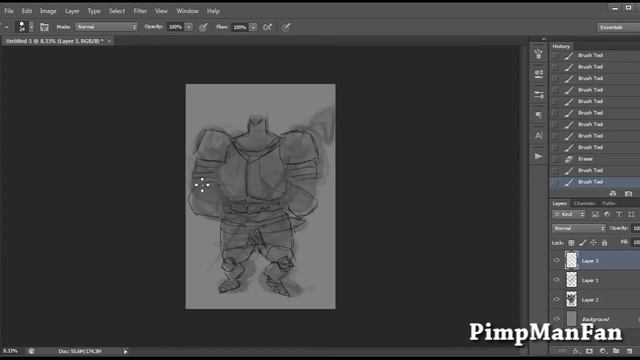Image resolution: width=640 pixels, height=360 pixels.
Task: Open the Paragraph-style collapsed panel icon
Action: tap(539, 115)
